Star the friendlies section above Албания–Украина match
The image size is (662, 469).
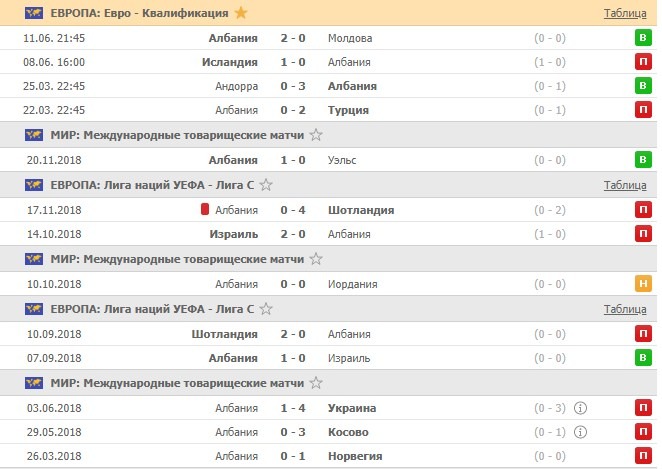coord(316,383)
